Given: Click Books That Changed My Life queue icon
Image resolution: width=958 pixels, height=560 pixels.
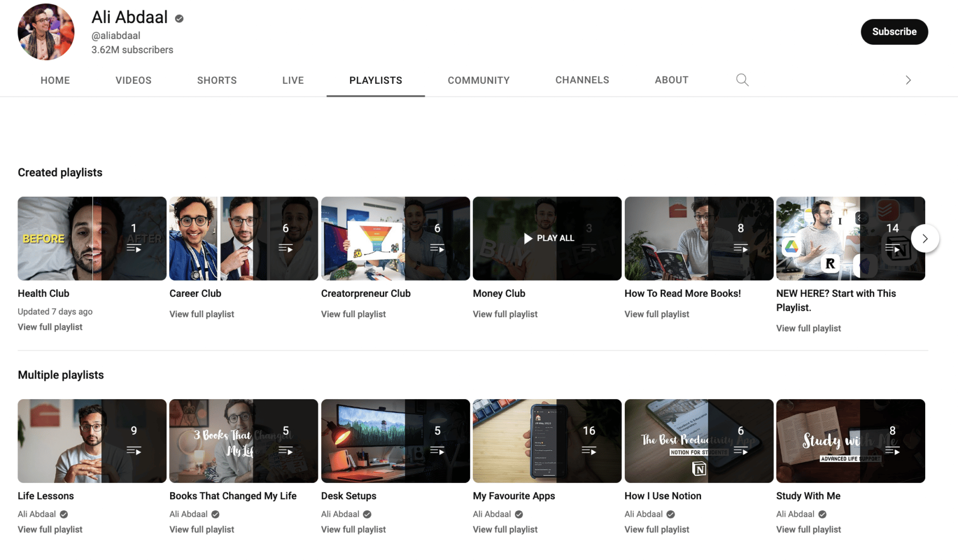Looking at the screenshot, I should (x=286, y=451).
